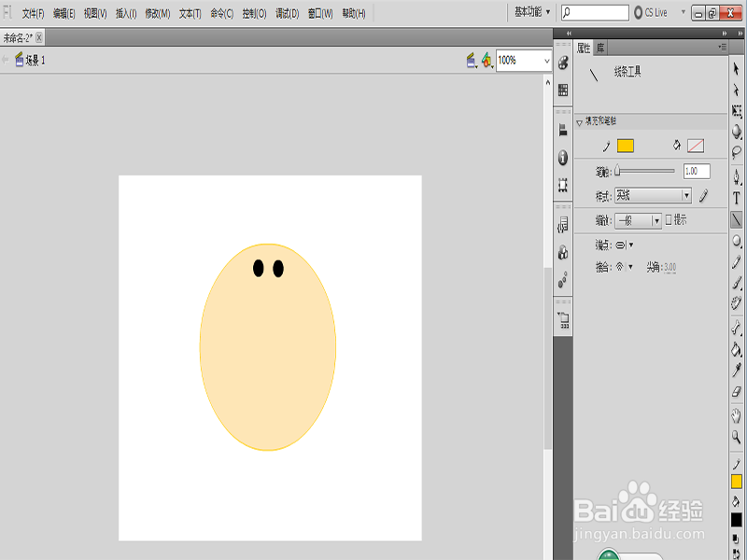Select the Lasso tool

pyautogui.click(x=737, y=152)
